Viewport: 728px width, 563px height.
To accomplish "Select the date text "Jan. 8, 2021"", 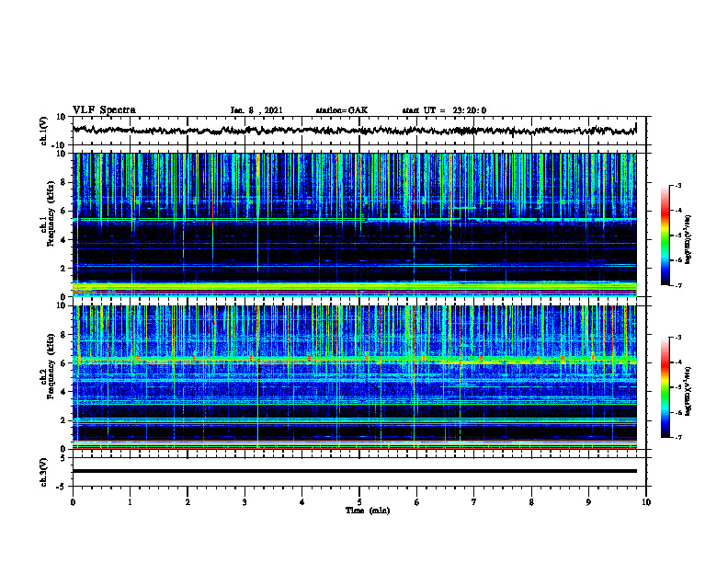I will pos(256,110).
